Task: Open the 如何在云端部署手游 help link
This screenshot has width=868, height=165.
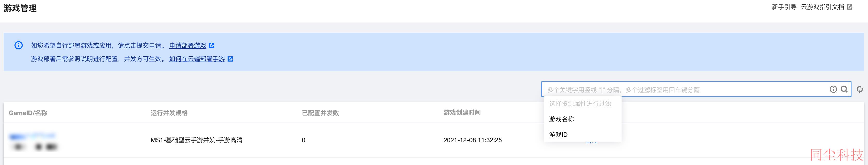Action: tap(197, 59)
